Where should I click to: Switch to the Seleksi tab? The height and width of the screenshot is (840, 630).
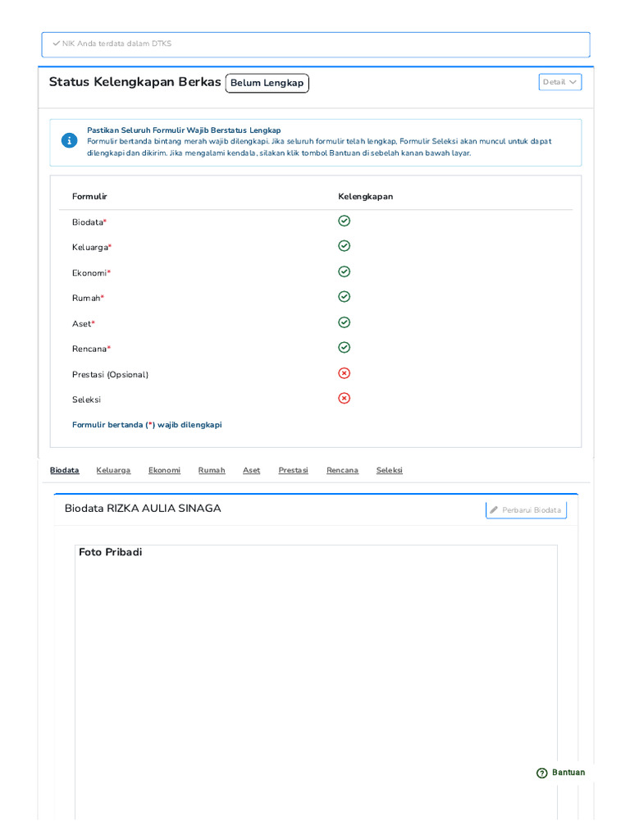point(390,470)
